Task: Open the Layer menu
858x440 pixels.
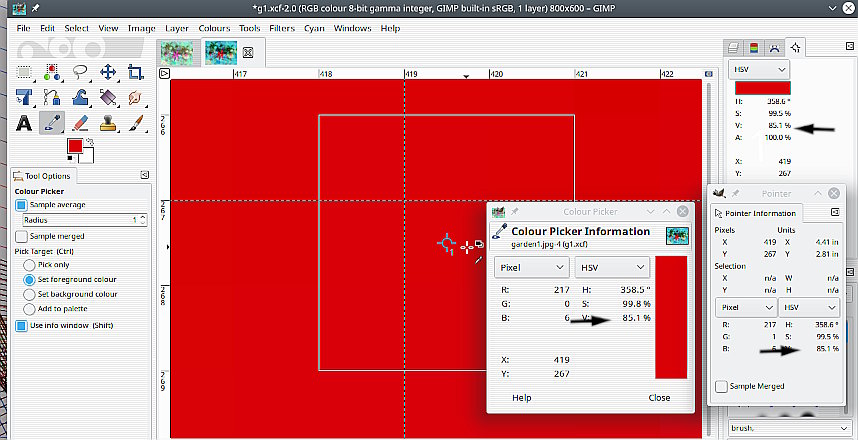Action: click(x=177, y=28)
